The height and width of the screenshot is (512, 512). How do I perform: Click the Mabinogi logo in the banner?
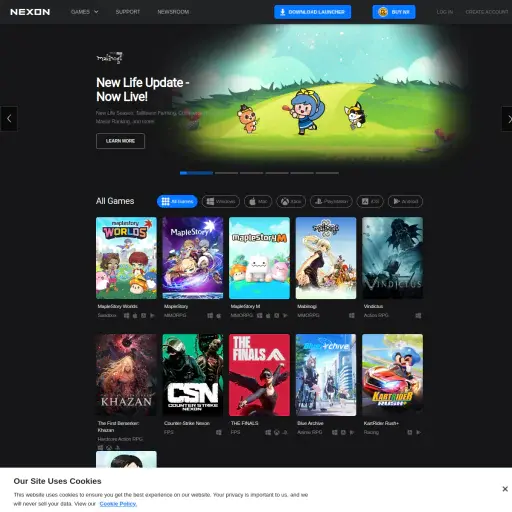pyautogui.click(x=110, y=58)
